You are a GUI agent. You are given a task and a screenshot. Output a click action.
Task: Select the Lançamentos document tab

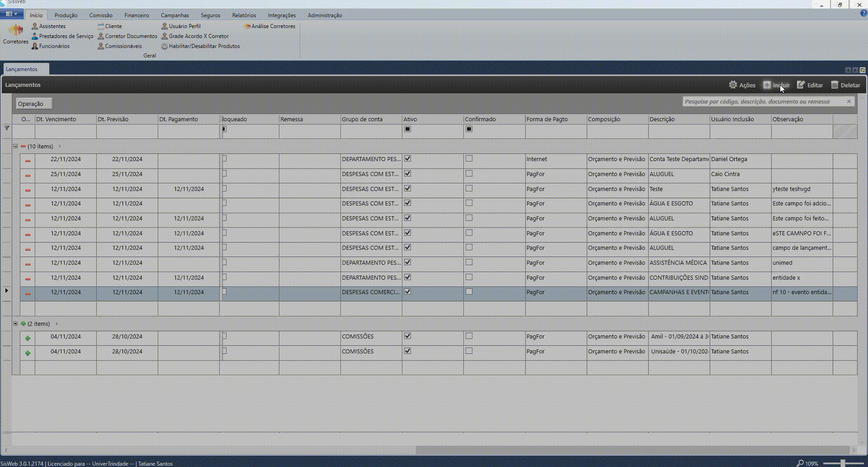[x=26, y=69]
